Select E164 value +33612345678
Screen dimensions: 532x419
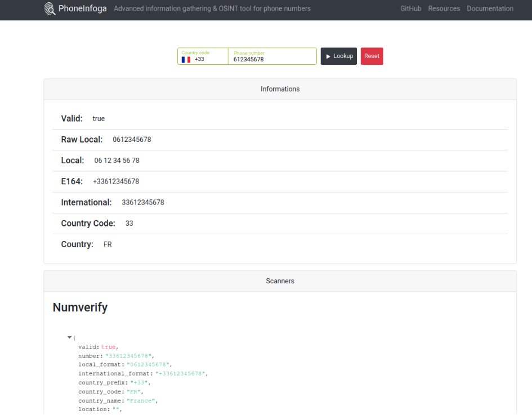click(116, 182)
